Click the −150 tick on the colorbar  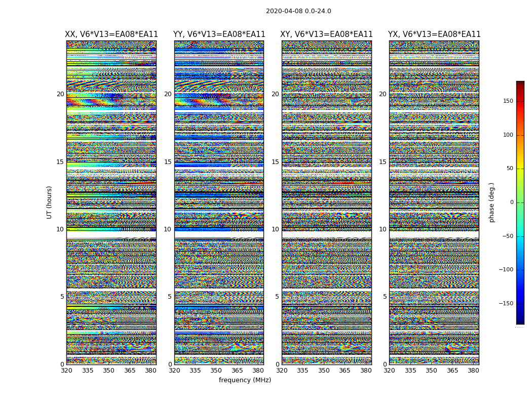click(x=506, y=304)
